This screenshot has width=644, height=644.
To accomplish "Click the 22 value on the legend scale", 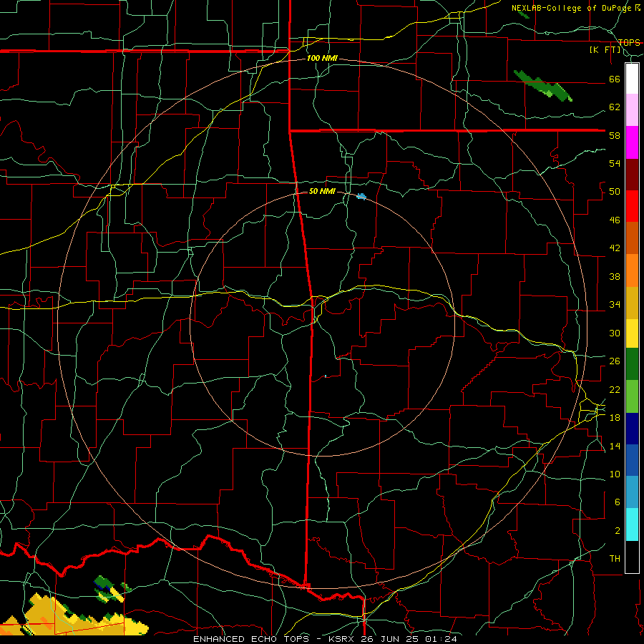I will pos(615,389).
